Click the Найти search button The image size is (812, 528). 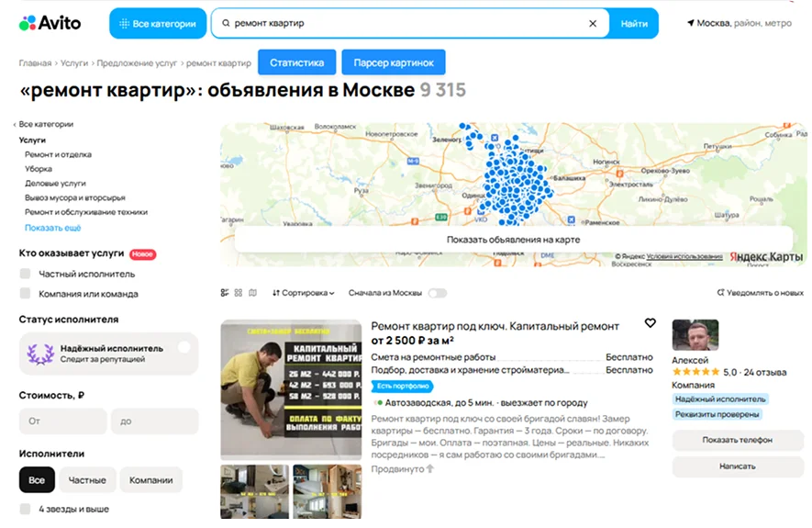pyautogui.click(x=634, y=23)
